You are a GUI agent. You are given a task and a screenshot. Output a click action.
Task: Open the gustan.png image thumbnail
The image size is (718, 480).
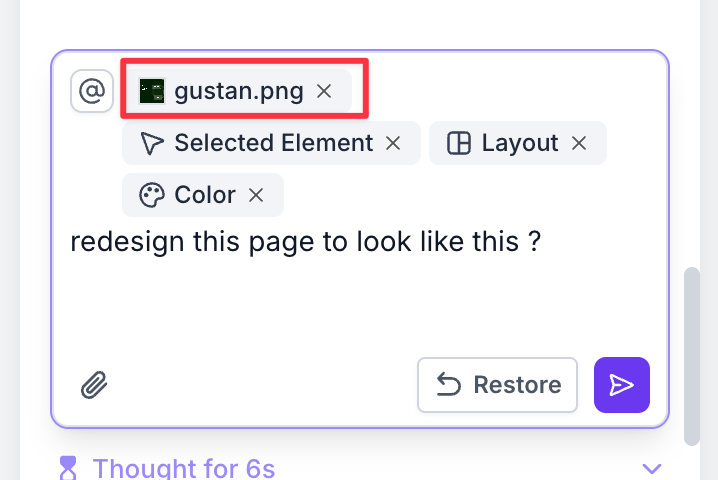tap(152, 91)
